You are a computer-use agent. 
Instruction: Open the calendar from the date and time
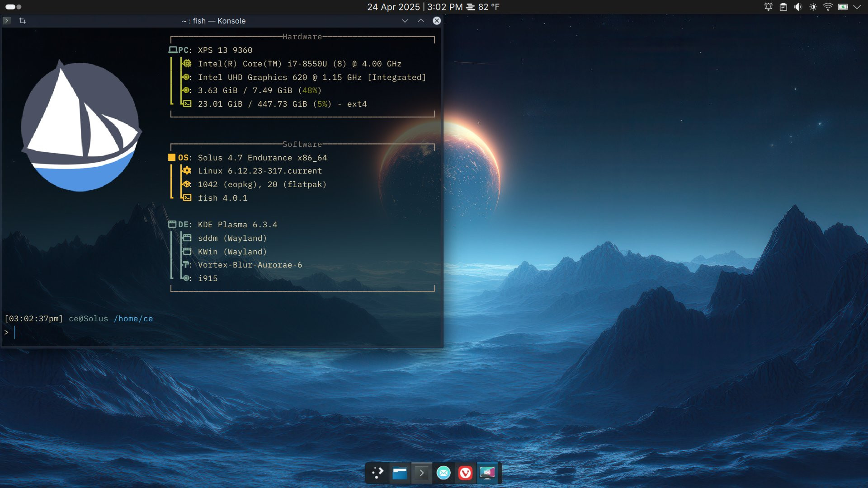(415, 7)
